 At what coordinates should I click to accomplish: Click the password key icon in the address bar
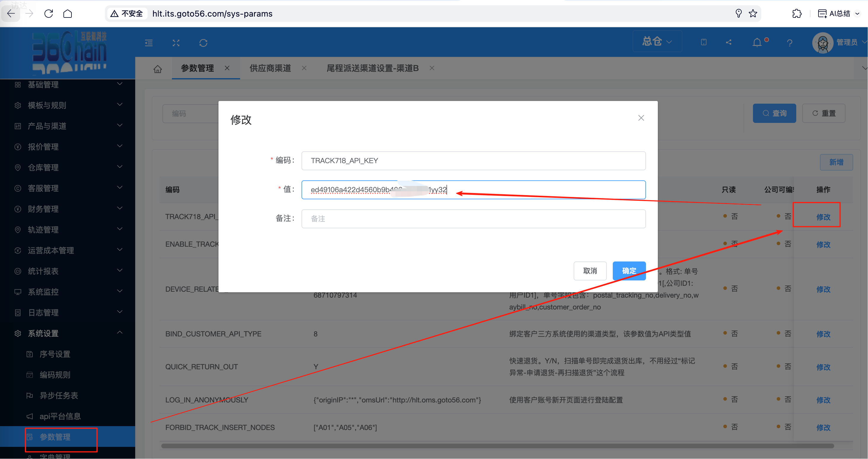(x=738, y=13)
